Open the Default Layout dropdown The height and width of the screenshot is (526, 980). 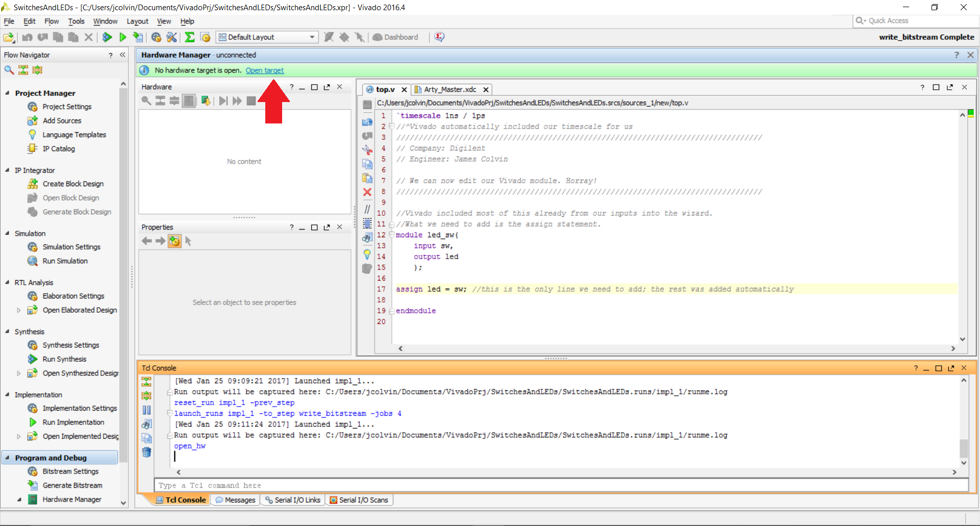pos(267,37)
